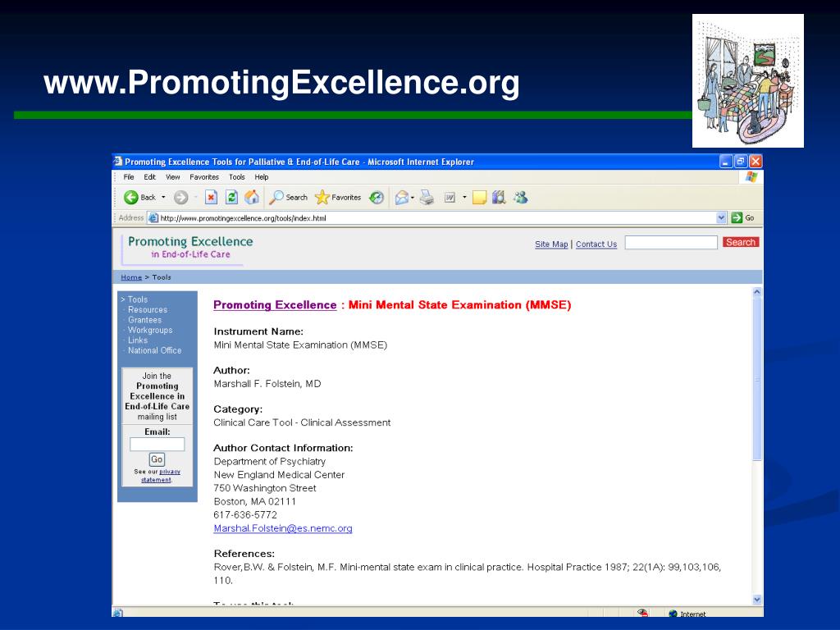This screenshot has width=840, height=630.
Task: Click the page icon in address bar
Action: pyautogui.click(x=153, y=218)
